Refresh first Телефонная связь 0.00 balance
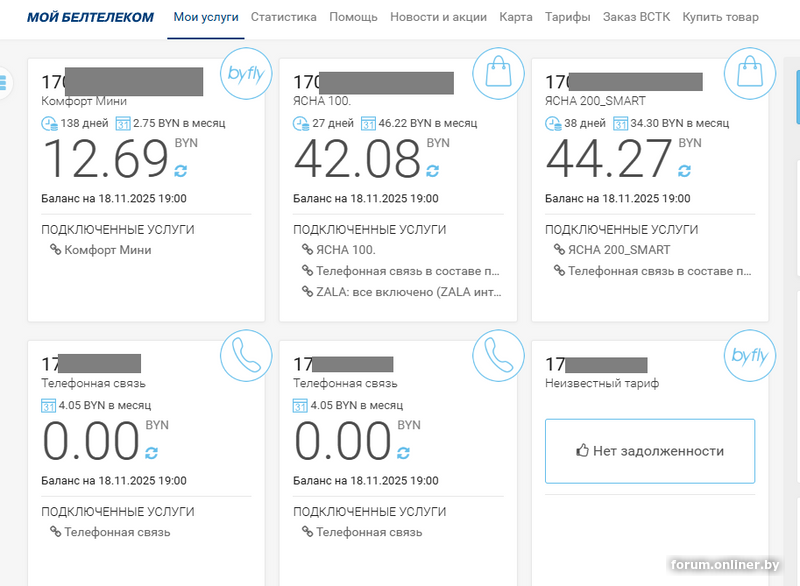Image resolution: width=800 pixels, height=586 pixels. (152, 453)
